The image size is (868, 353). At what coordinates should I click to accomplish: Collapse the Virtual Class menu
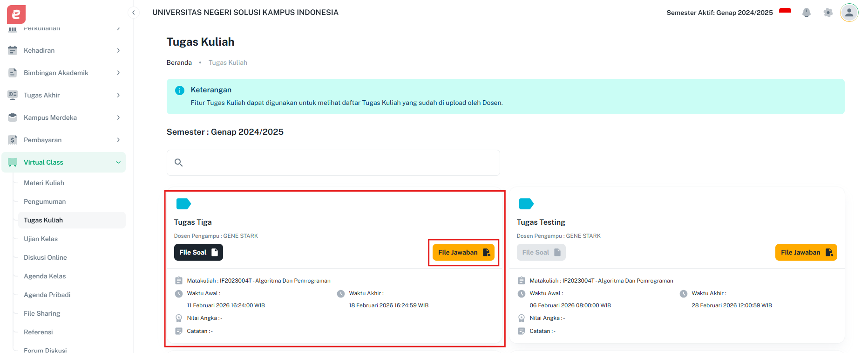click(x=118, y=162)
